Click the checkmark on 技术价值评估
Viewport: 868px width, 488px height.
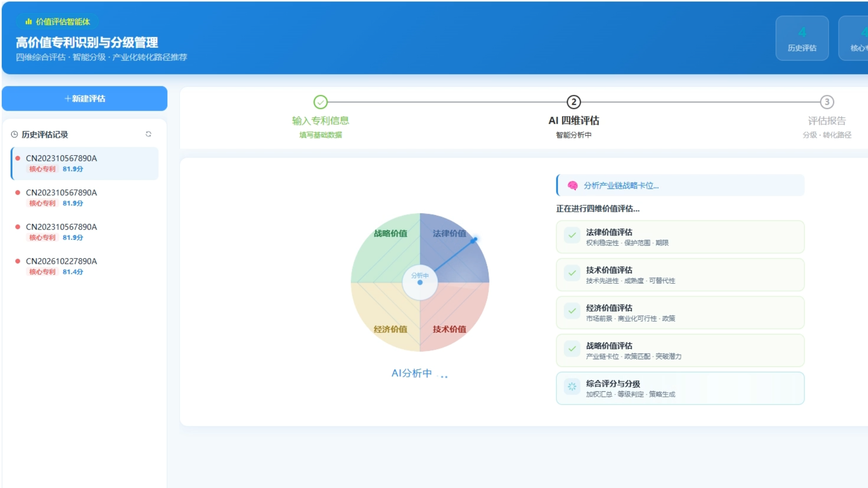(572, 273)
